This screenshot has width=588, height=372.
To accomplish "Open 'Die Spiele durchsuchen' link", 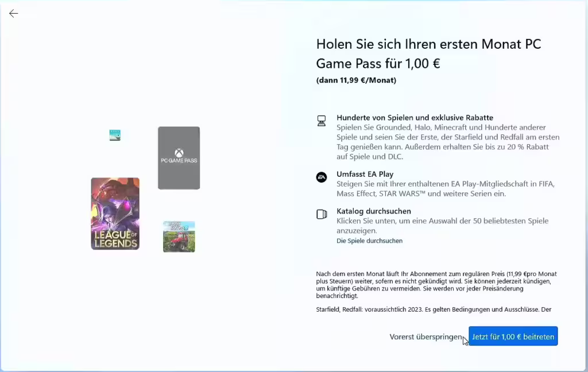I will pyautogui.click(x=369, y=241).
